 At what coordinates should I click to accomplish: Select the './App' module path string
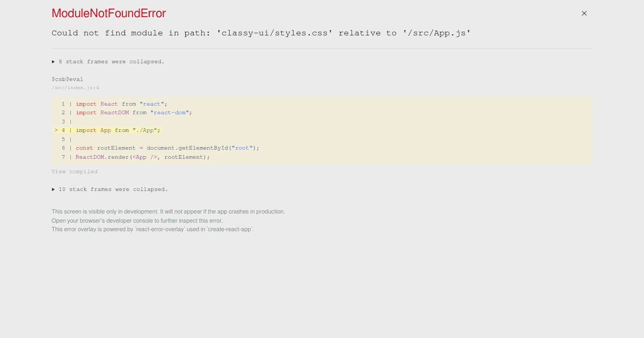coord(145,130)
